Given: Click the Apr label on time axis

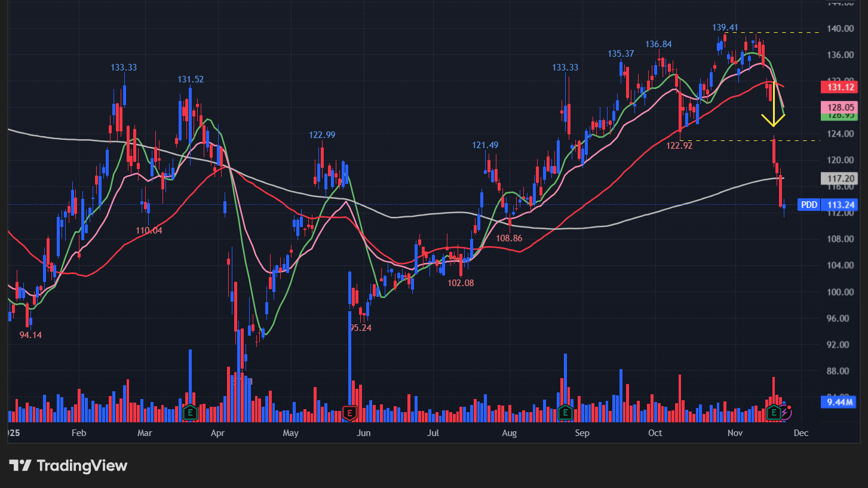Looking at the screenshot, I should [217, 432].
